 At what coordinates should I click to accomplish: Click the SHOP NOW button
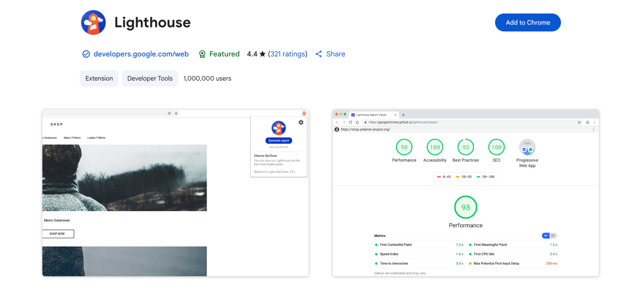(58, 234)
